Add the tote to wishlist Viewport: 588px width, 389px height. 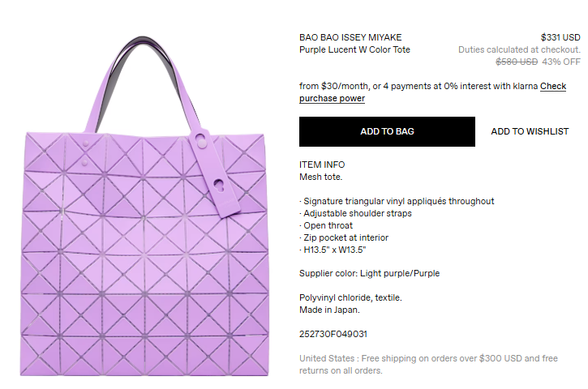[530, 131]
